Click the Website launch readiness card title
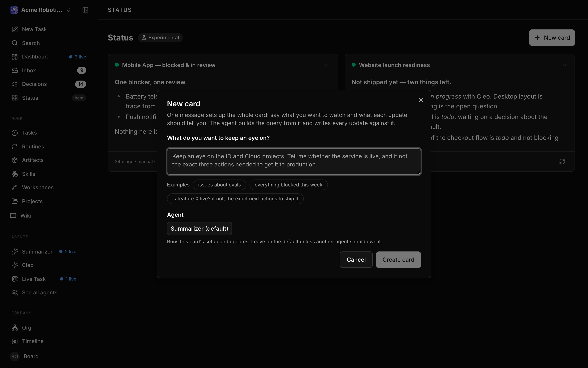588x368 pixels. (394, 65)
